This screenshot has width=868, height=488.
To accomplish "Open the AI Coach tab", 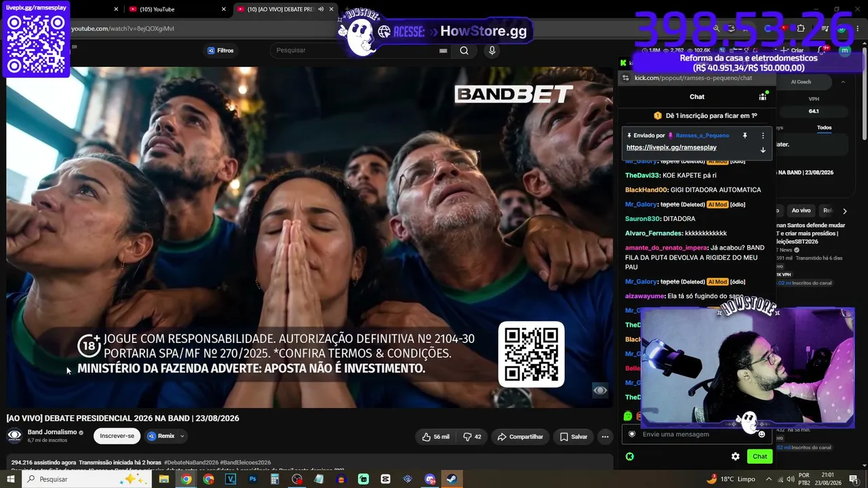I will click(801, 82).
